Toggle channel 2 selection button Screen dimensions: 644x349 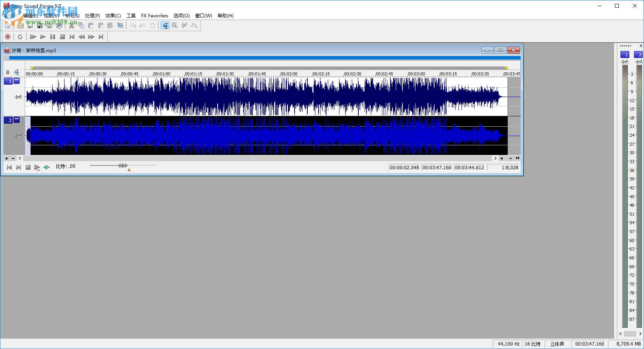coord(9,120)
